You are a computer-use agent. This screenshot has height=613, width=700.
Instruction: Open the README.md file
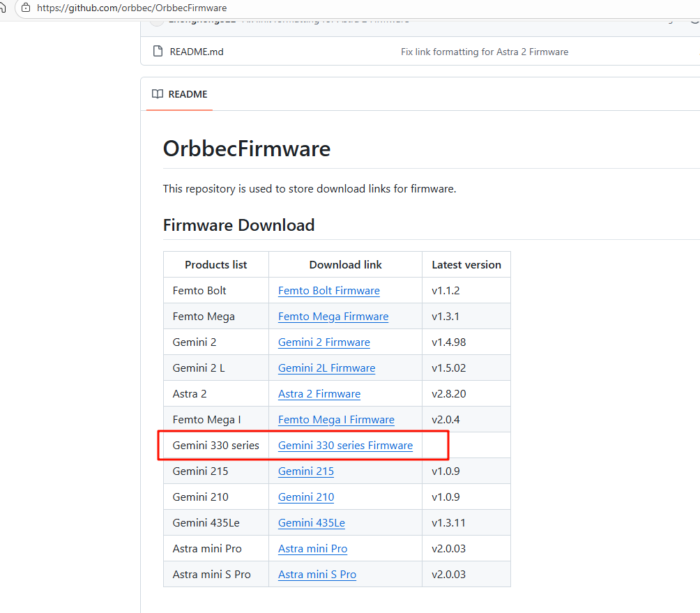point(197,52)
